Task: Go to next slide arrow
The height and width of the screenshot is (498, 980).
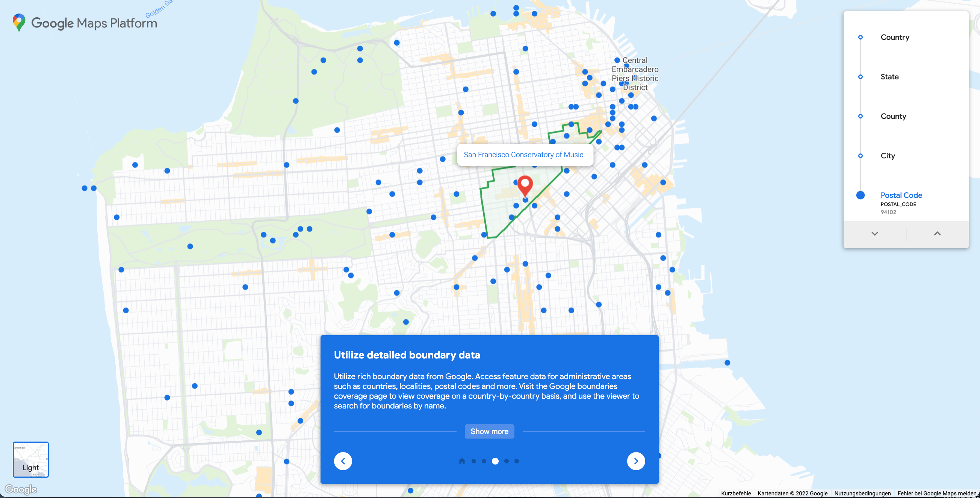Action: click(x=636, y=461)
